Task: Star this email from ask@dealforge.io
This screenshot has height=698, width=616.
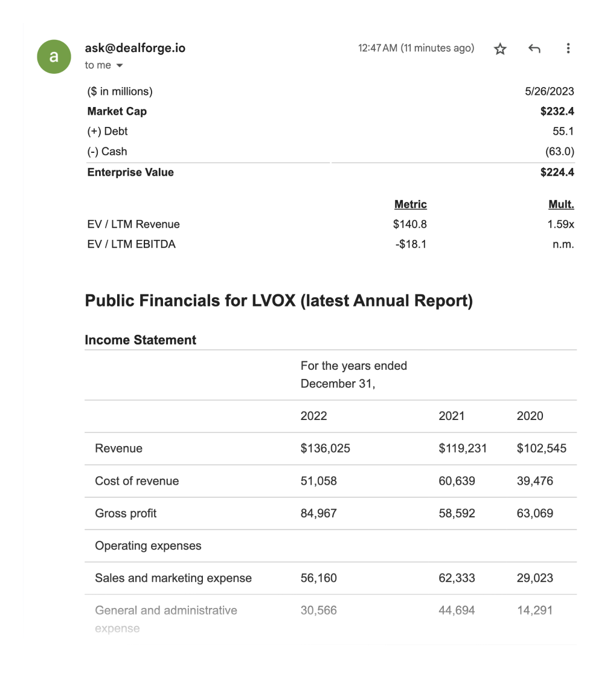Action: click(500, 48)
